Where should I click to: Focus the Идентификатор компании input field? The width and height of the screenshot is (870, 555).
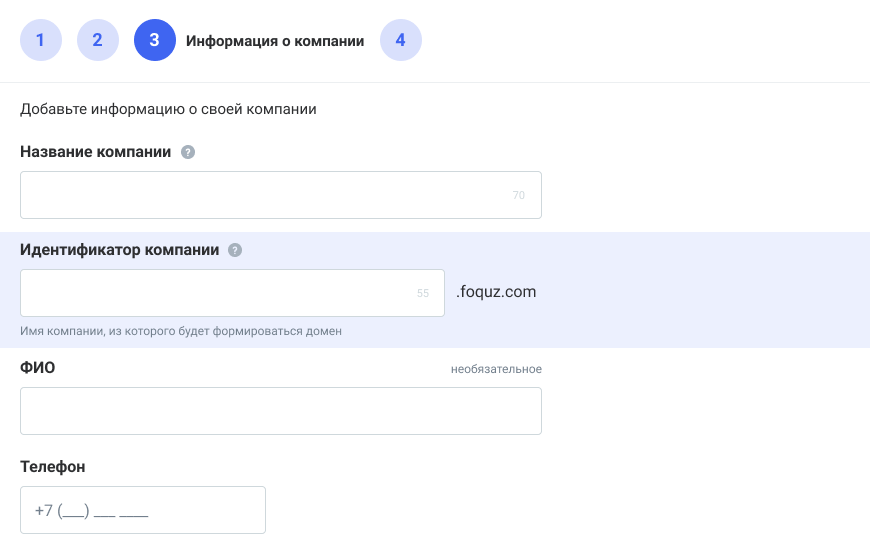point(215,293)
